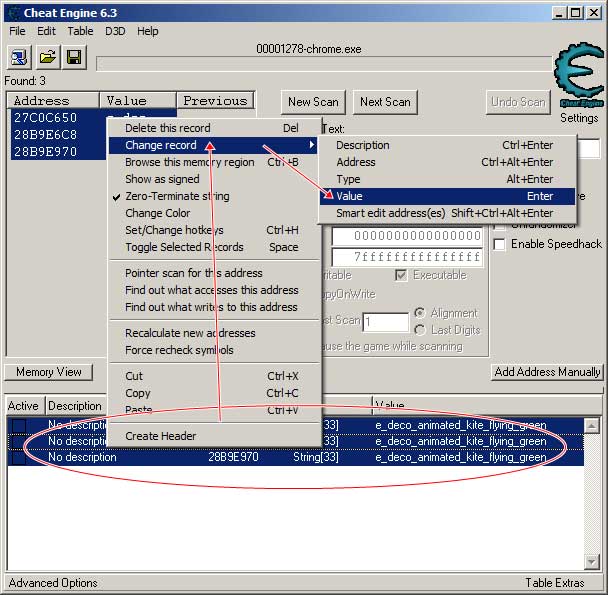Click the Next Scan button
The image size is (608, 595).
tap(385, 102)
